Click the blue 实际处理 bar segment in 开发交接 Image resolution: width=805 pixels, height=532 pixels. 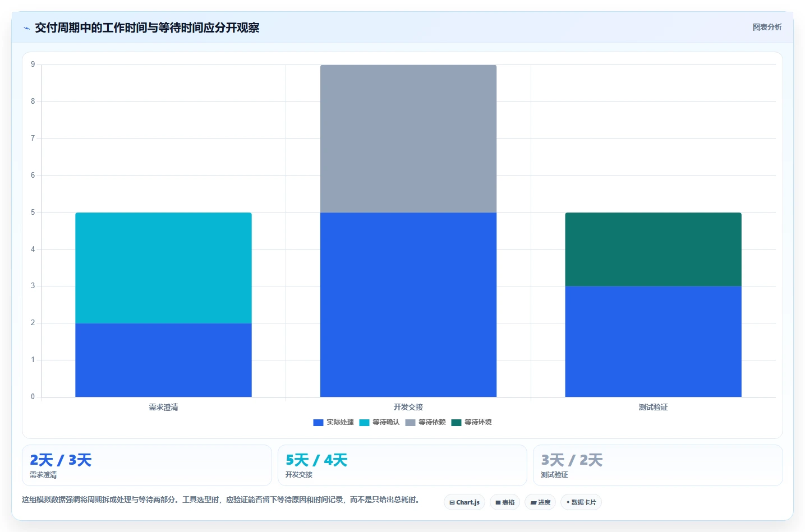408,305
